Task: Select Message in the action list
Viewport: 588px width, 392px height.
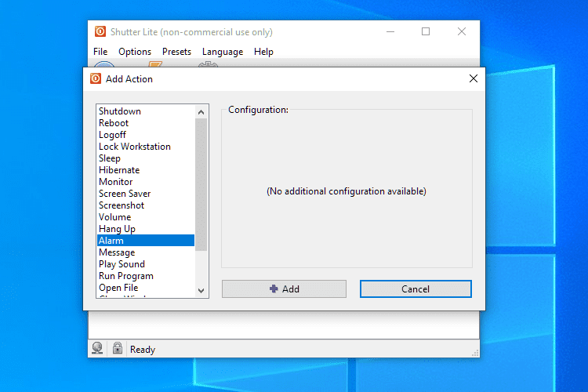Action: click(x=146, y=252)
